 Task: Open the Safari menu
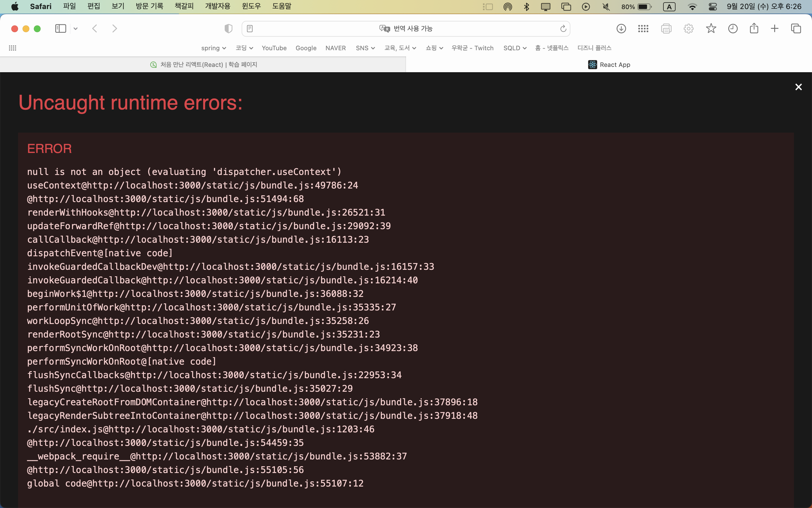coord(41,6)
